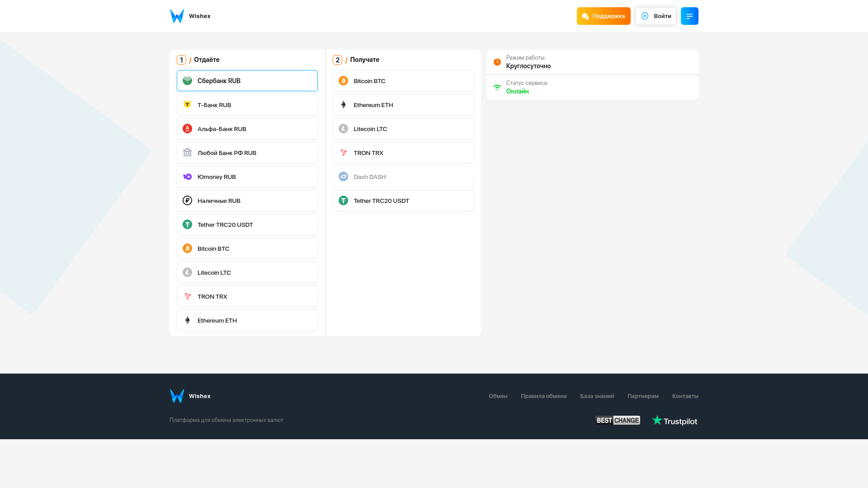Click the Ethereum icon in Получаете list
Image resolution: width=868 pixels, height=488 pixels.
pos(343,105)
